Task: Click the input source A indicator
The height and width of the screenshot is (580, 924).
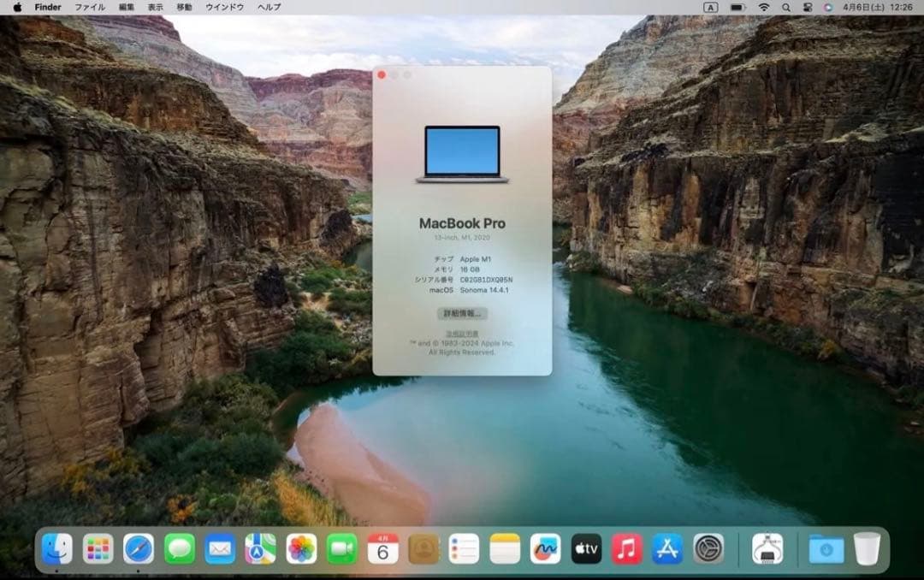Action: (x=711, y=7)
